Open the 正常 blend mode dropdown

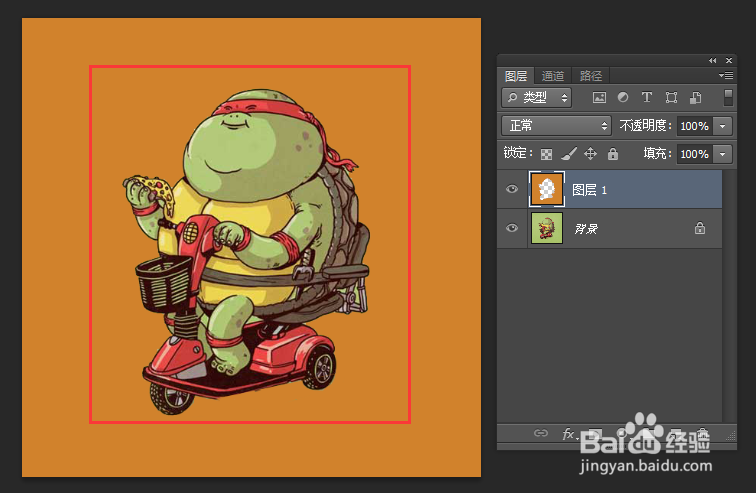pyautogui.click(x=556, y=126)
